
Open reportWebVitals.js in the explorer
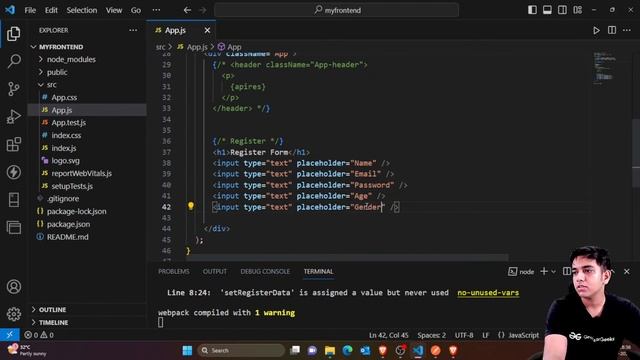pos(81,173)
